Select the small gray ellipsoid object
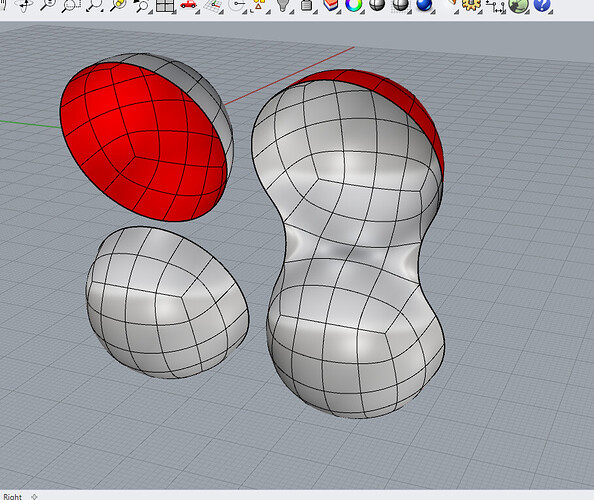Viewport: 594px width, 500px height. (x=167, y=302)
